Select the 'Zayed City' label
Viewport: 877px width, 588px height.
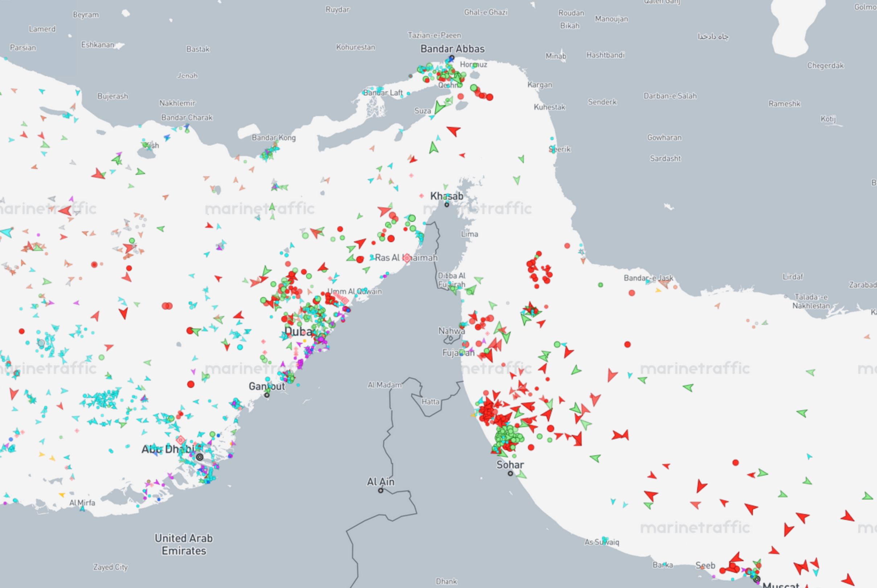111,567
